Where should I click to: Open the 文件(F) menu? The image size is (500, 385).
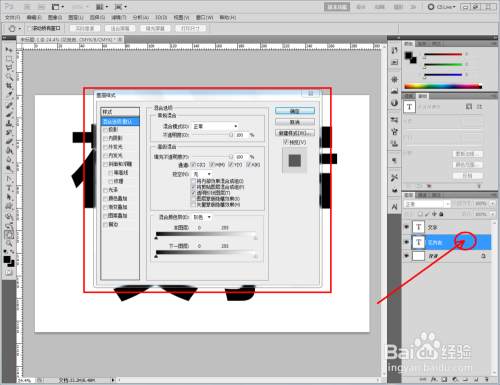(13, 17)
